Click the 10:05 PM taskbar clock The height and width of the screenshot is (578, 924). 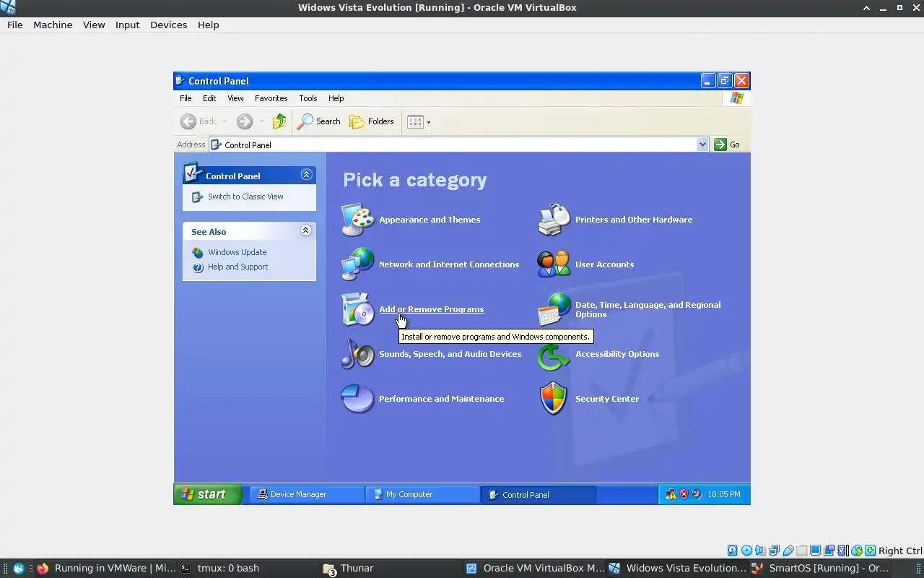point(724,494)
